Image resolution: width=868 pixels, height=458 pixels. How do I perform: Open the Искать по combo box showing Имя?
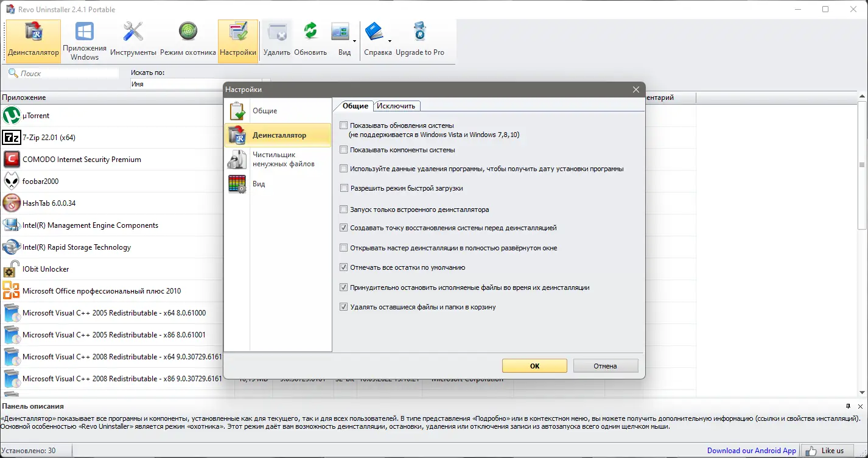200,84
